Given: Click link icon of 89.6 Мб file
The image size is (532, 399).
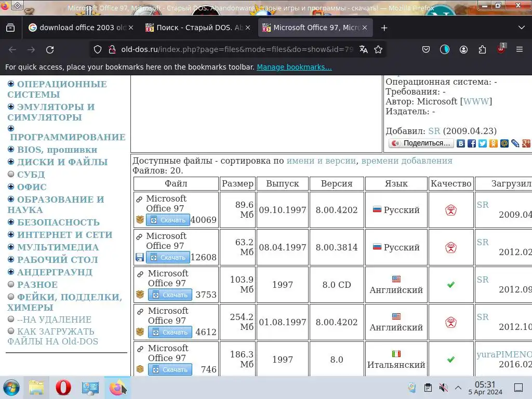Looking at the screenshot, I should coord(139,199).
